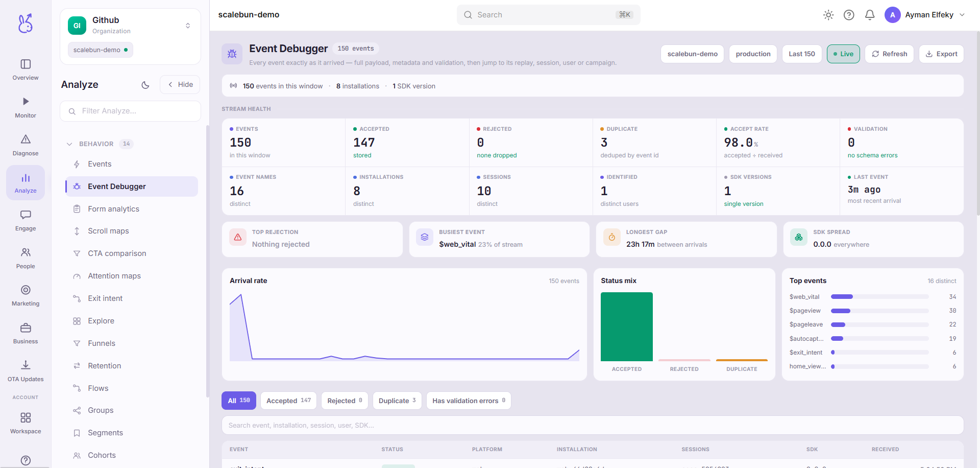Open the Marketing sidebar section
The image size is (980, 468).
click(x=26, y=296)
